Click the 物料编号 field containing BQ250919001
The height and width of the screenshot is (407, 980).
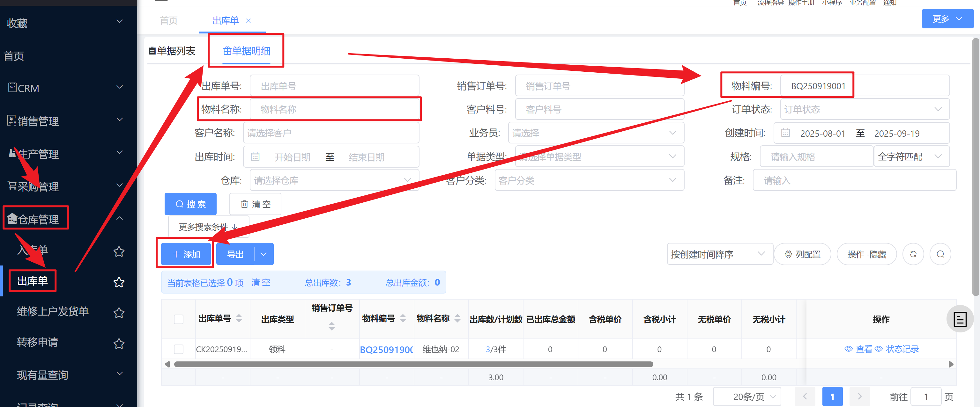[864, 85]
